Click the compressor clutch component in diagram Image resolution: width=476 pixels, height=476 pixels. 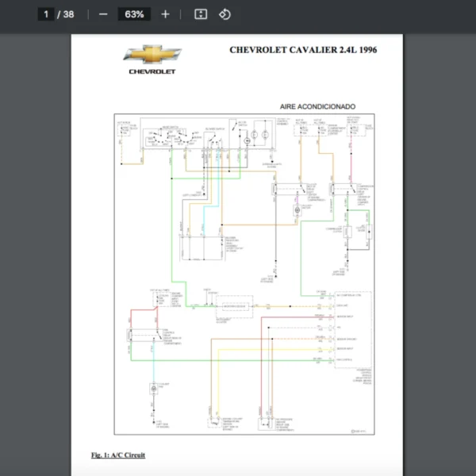coord(347,231)
